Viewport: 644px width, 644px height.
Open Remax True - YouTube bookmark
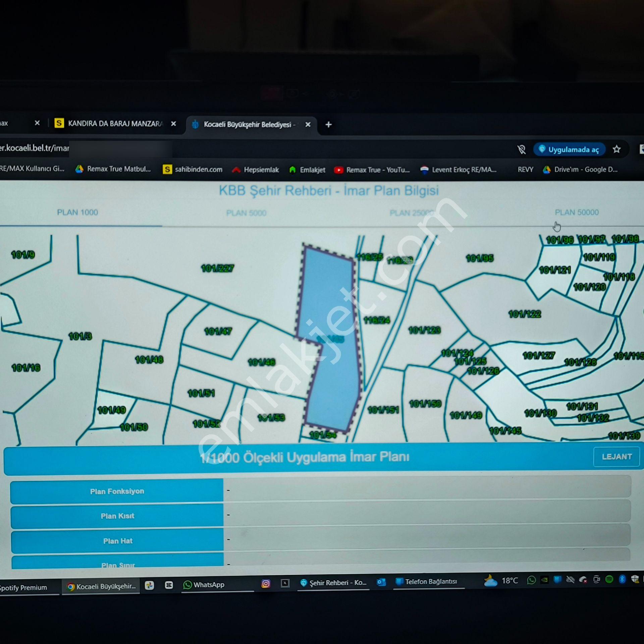[372, 170]
